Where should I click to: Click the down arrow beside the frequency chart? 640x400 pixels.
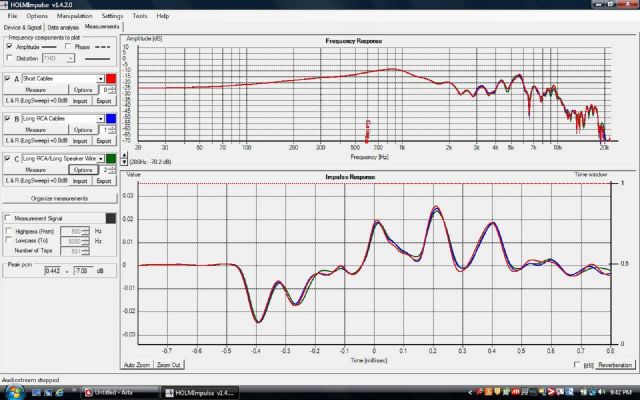coord(124,162)
